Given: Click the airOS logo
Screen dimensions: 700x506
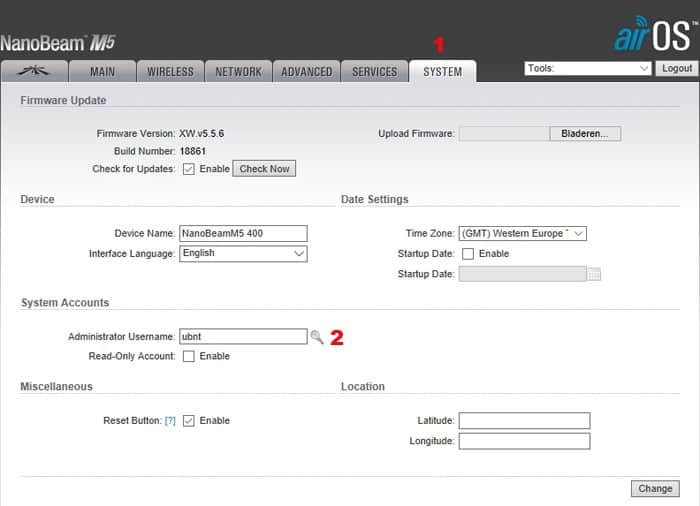Looking at the screenshot, I should point(656,34).
